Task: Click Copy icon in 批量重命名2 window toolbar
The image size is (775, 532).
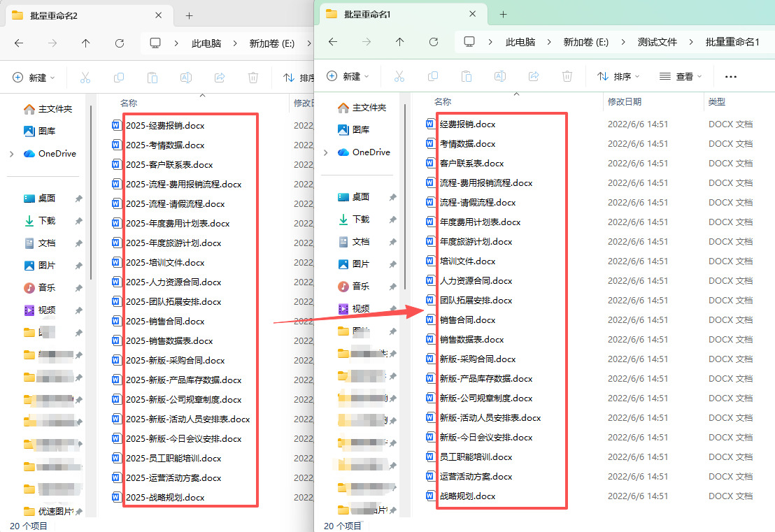Action: 119,78
